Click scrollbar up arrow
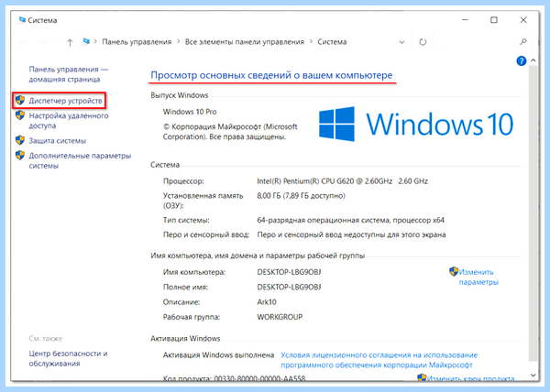This screenshot has height=392, width=550. 533,60
